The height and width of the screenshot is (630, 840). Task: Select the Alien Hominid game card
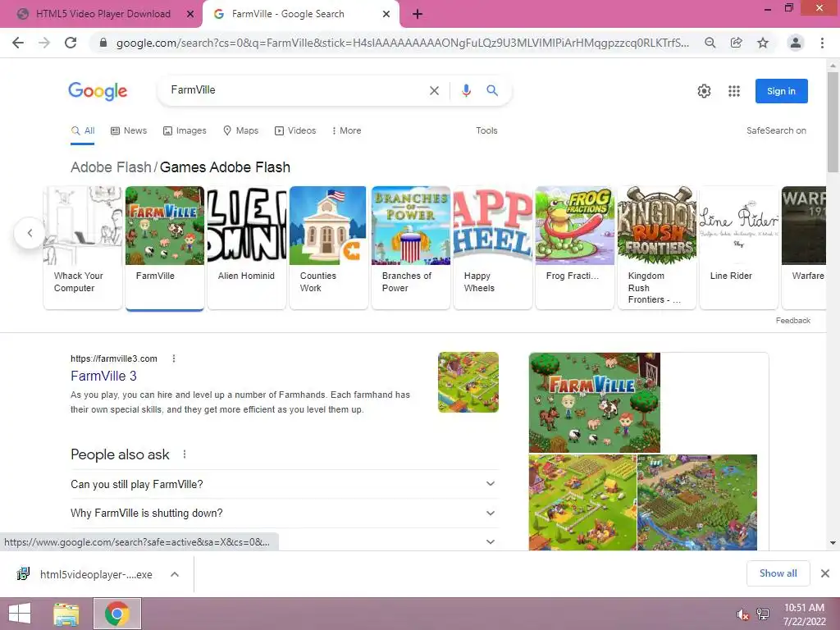(x=247, y=248)
